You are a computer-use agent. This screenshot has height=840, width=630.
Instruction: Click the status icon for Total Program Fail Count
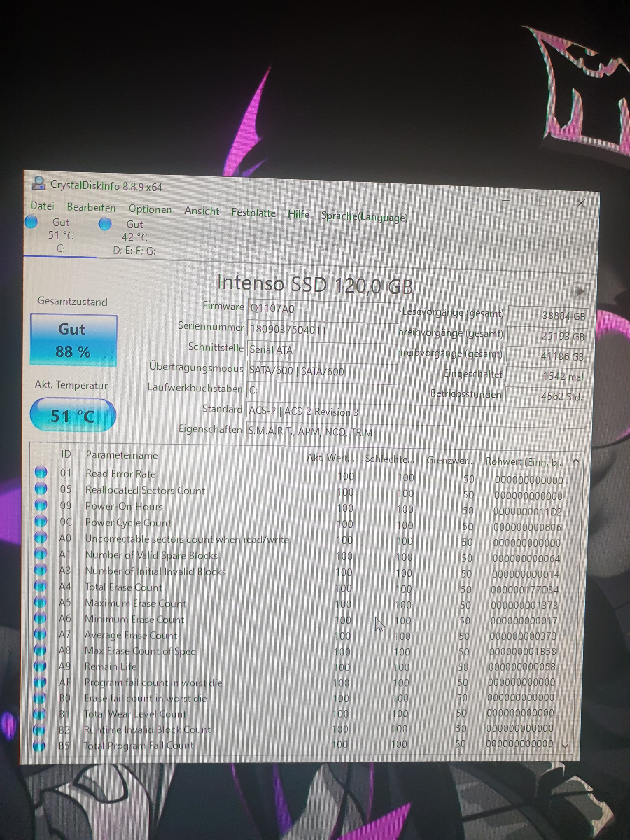pyautogui.click(x=39, y=745)
